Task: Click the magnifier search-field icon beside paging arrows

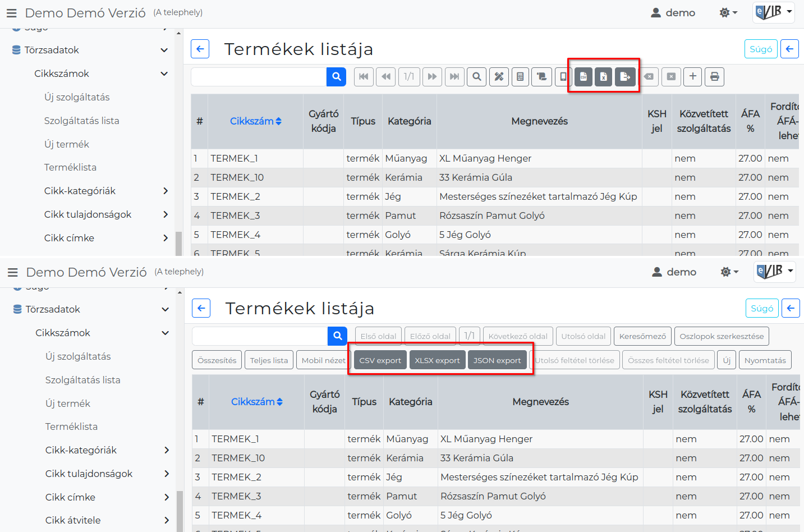Action: click(x=477, y=77)
